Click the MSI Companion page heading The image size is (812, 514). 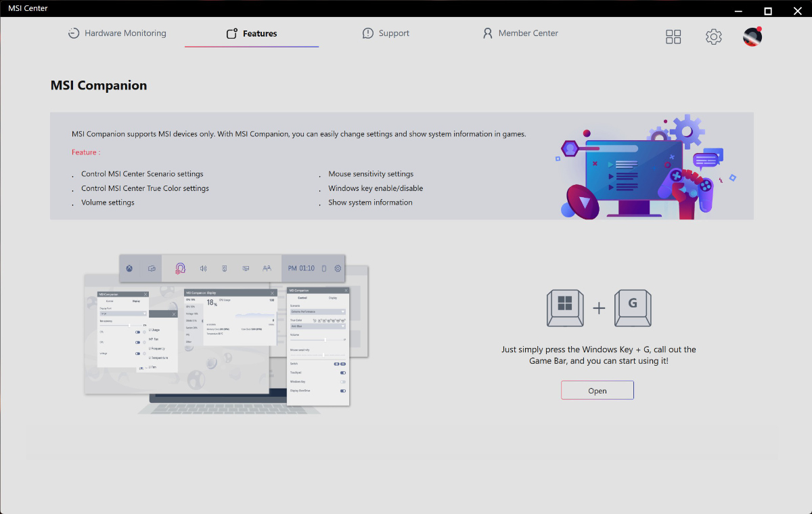[x=99, y=85]
